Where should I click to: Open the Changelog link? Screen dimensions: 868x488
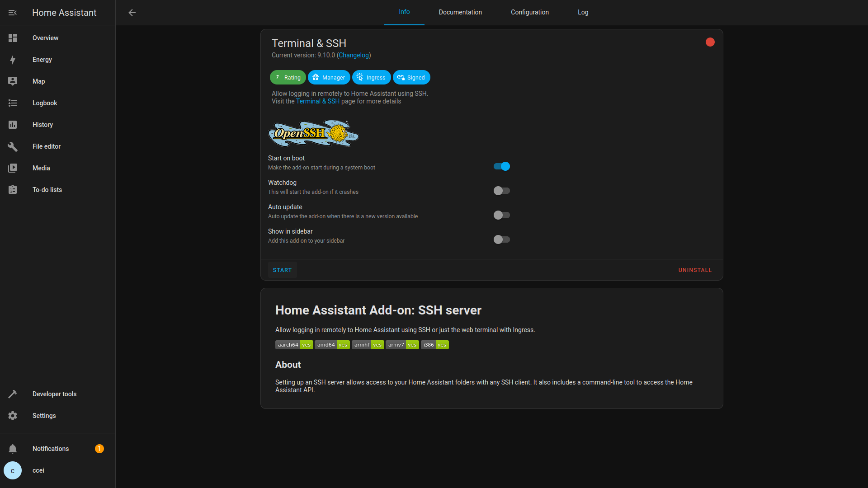tap(354, 55)
